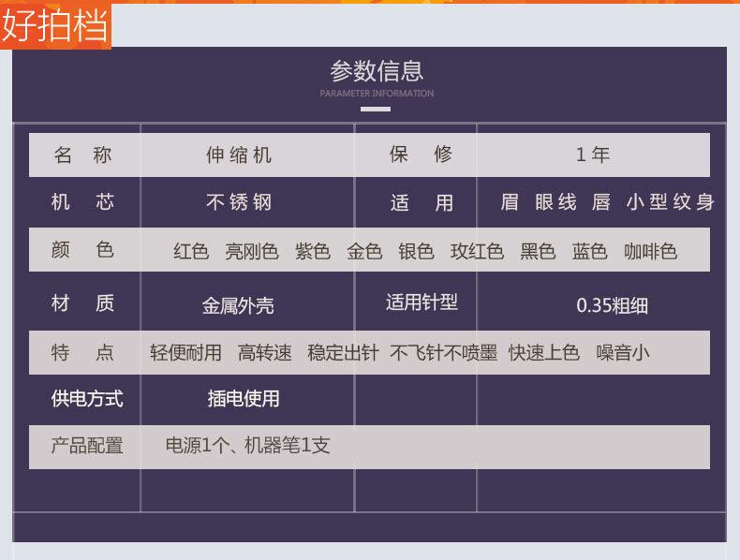The height and width of the screenshot is (560, 740).
Task: Select the 产品配置 label cell
Action: (x=87, y=446)
